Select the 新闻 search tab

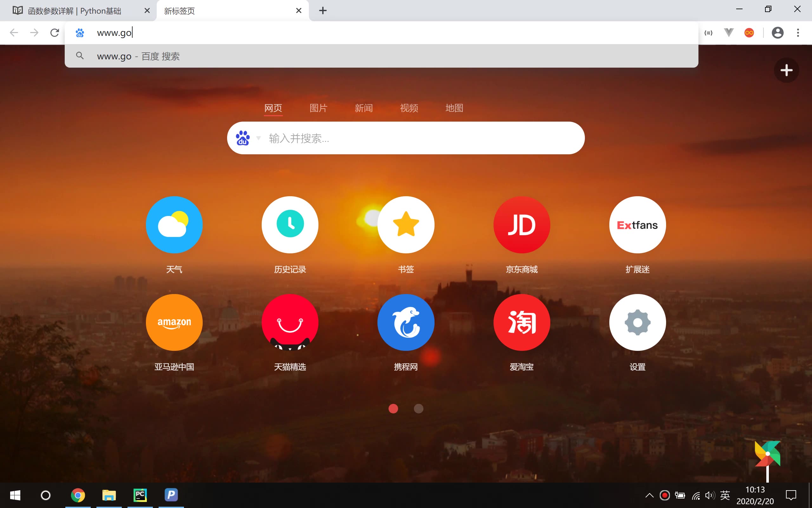coord(364,108)
